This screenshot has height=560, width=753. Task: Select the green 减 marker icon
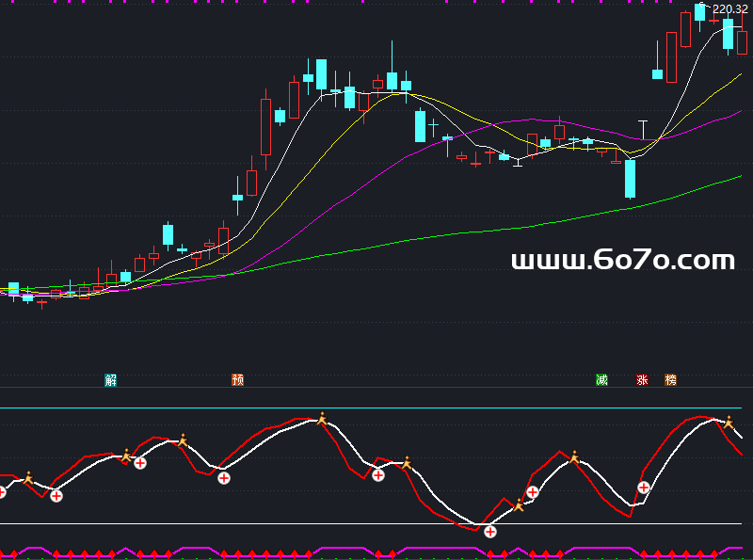pos(601,380)
